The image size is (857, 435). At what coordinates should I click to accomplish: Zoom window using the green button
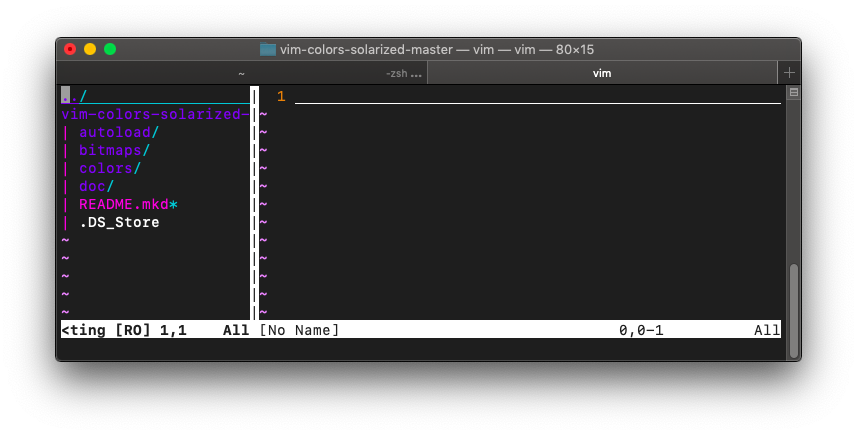110,49
